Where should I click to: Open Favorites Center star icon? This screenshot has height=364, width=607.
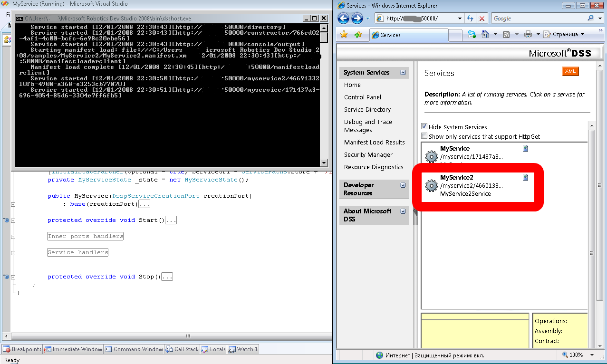(344, 35)
